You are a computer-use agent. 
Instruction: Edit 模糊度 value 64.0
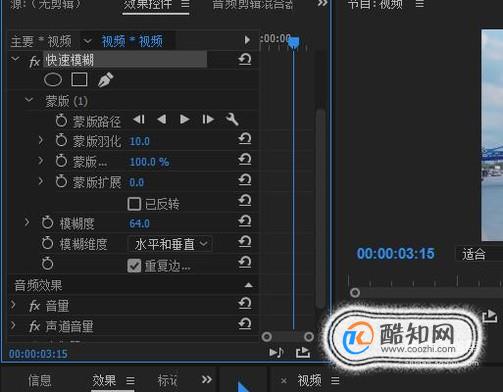pyautogui.click(x=139, y=223)
